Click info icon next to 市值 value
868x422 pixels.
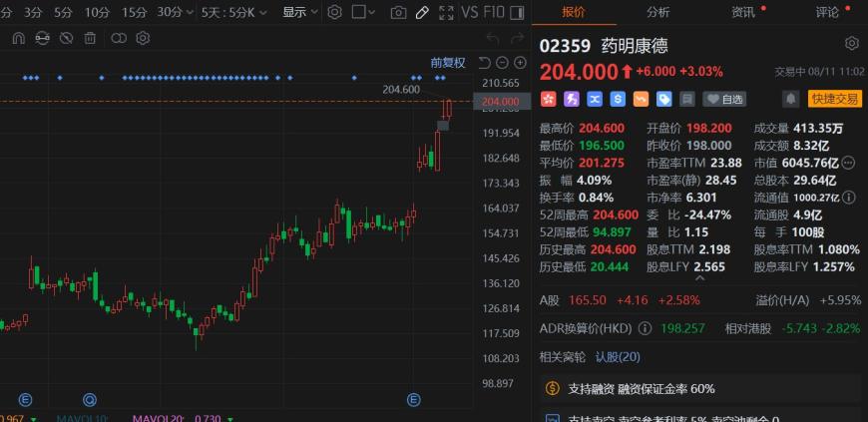pos(848,163)
